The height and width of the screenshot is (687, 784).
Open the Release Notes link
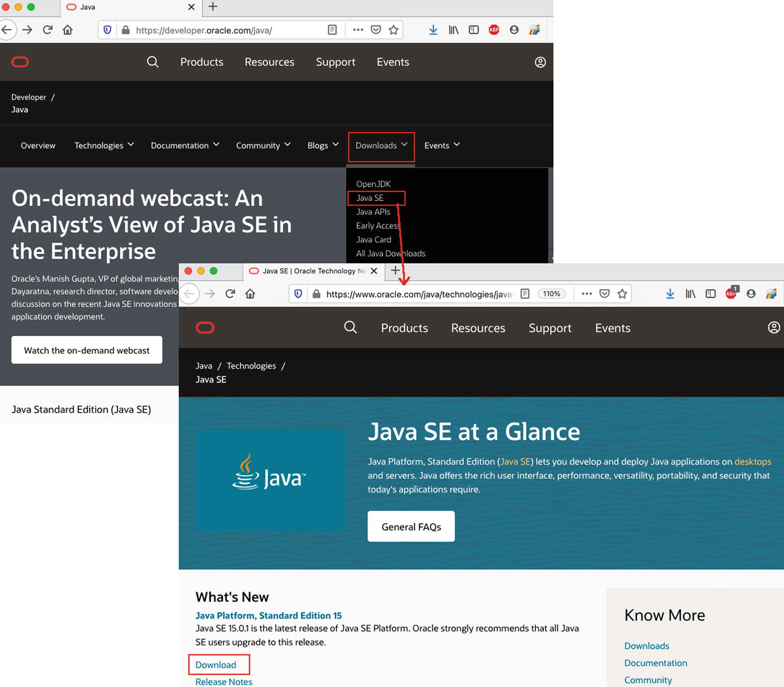tap(224, 682)
